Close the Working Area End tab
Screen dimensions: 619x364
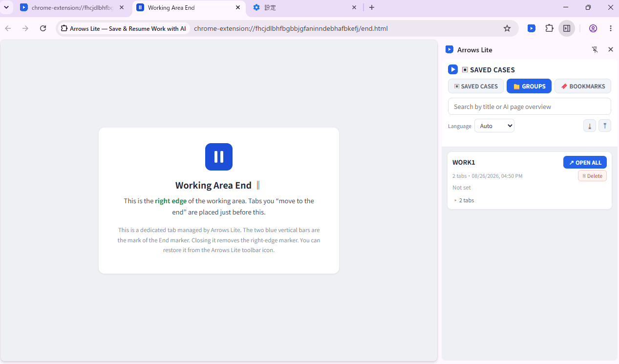(238, 7)
